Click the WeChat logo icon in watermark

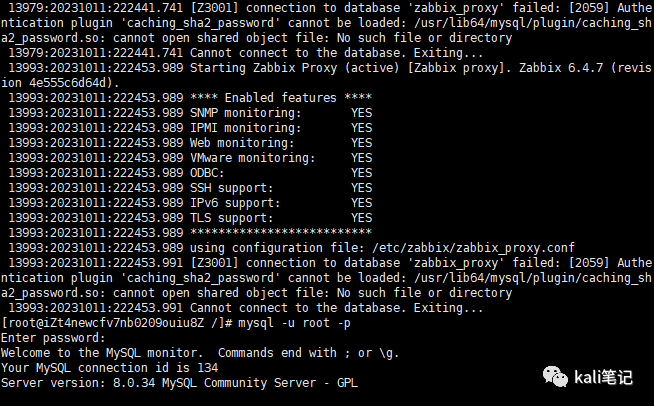pos(555,376)
